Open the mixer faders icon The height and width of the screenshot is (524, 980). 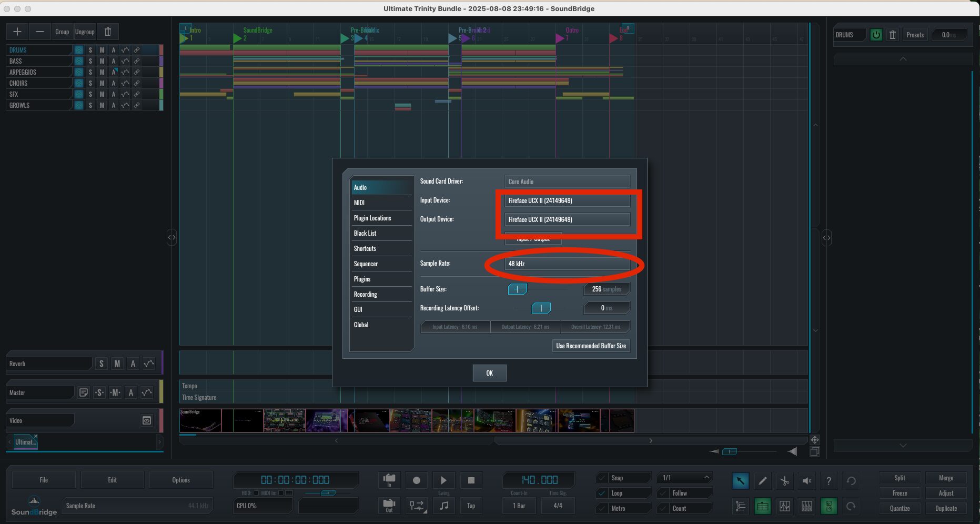(806, 506)
